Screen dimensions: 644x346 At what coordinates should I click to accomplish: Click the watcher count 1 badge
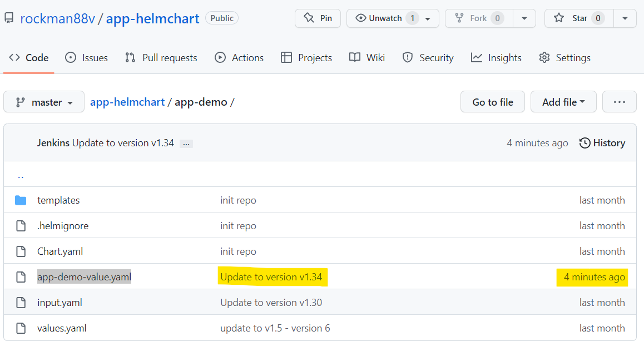pyautogui.click(x=412, y=18)
